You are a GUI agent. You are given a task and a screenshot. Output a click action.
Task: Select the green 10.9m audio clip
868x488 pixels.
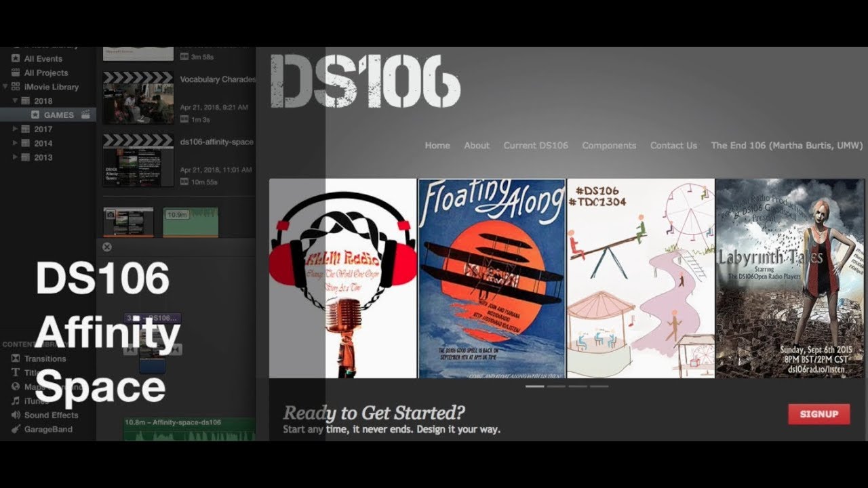pyautogui.click(x=191, y=222)
